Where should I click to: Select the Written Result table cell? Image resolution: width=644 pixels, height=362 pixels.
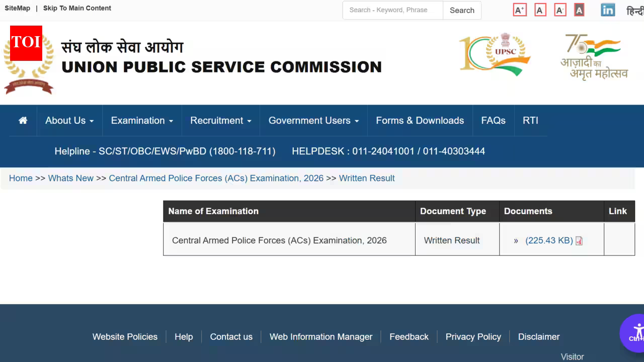[x=457, y=240]
